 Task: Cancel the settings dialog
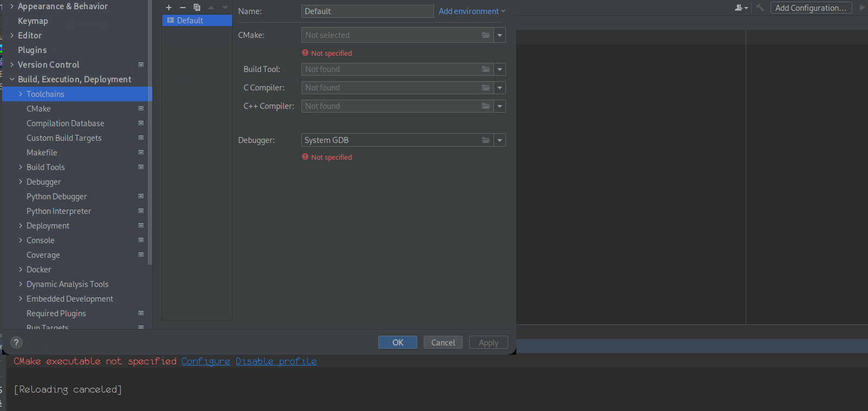pyautogui.click(x=443, y=342)
